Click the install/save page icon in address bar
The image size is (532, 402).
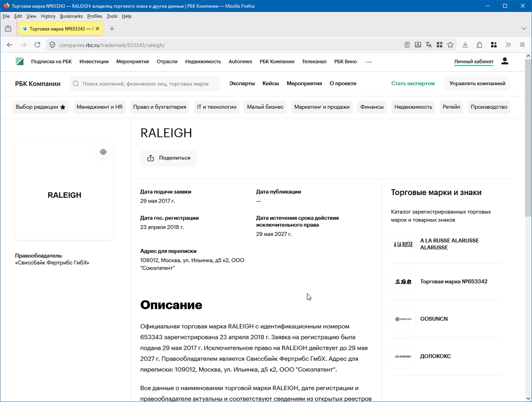pos(418,45)
